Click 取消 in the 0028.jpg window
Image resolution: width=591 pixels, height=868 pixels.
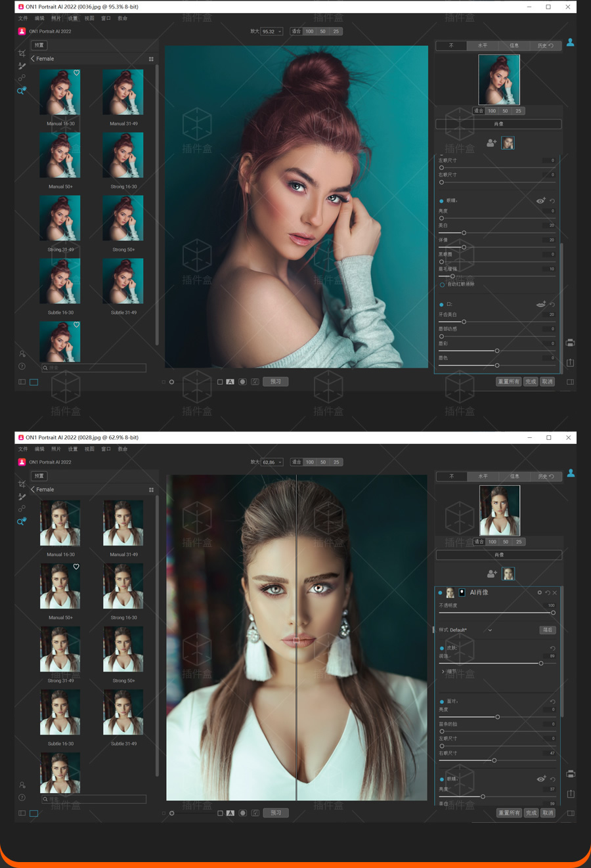point(547,813)
